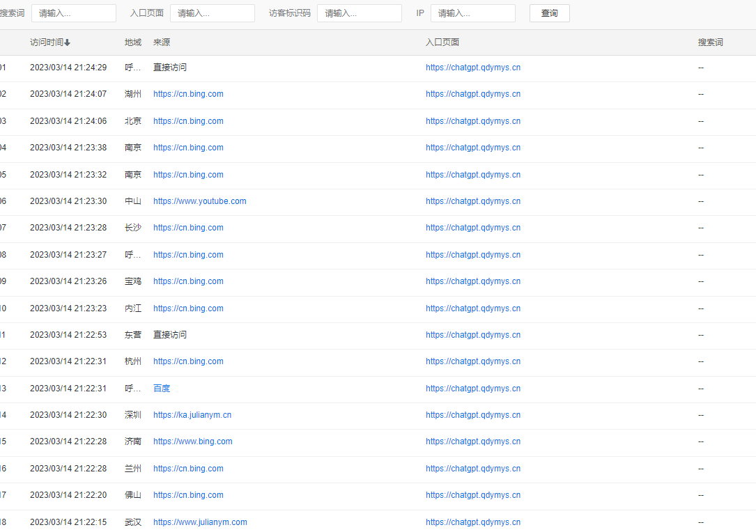Screen dimensions: 756x532
Task: Select the timestamp 2023/03/14 21:24:07
Action: (x=68, y=94)
